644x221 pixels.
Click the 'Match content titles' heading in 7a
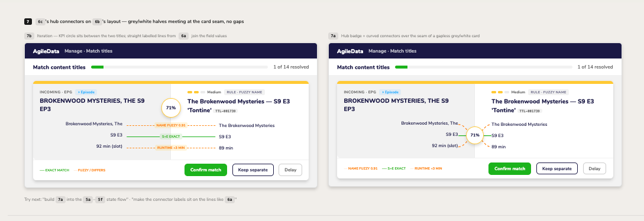tap(364, 67)
